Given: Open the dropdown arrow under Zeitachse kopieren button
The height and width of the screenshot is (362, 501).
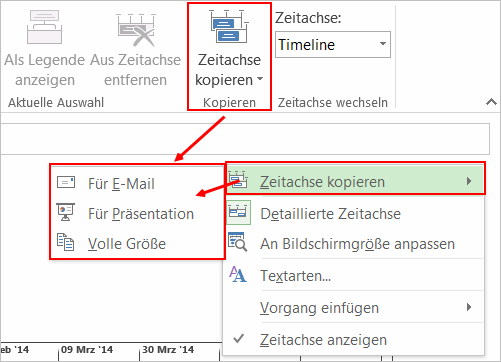Looking at the screenshot, I should [260, 79].
